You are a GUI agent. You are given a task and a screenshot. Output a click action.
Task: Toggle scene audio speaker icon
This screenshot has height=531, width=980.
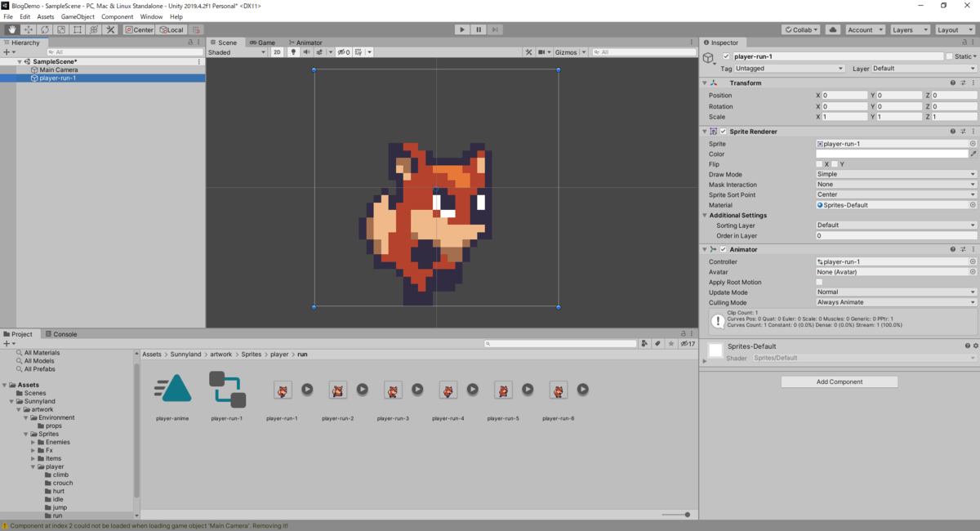pos(307,52)
